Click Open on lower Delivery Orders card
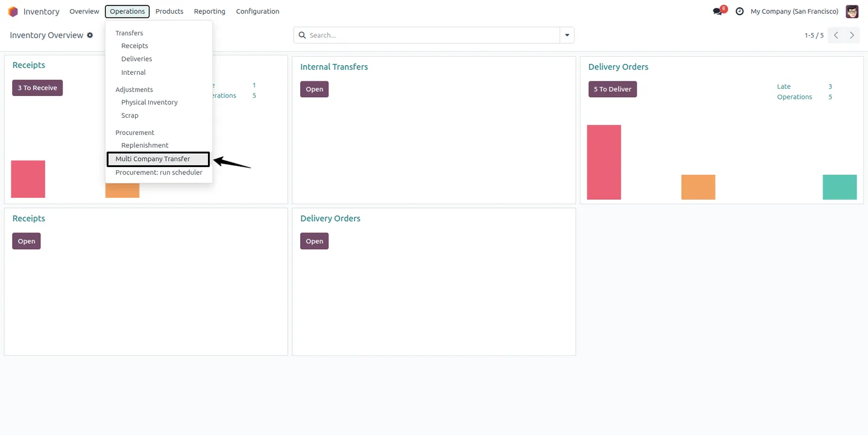 point(314,241)
